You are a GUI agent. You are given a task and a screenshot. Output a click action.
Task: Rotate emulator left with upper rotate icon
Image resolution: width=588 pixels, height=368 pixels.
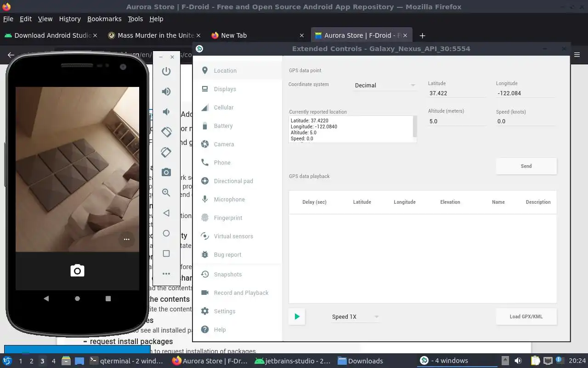(166, 132)
